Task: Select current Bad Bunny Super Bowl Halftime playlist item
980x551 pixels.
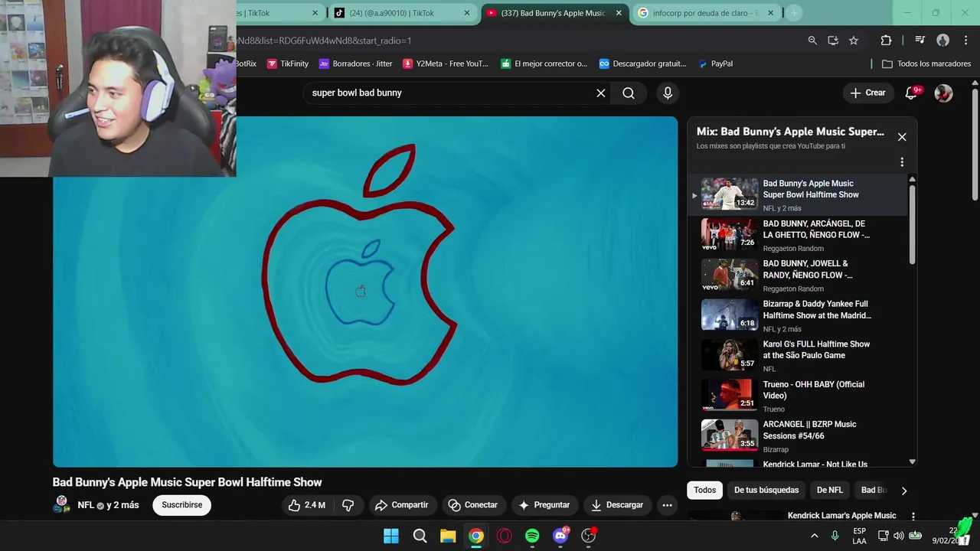Action: pos(796,194)
